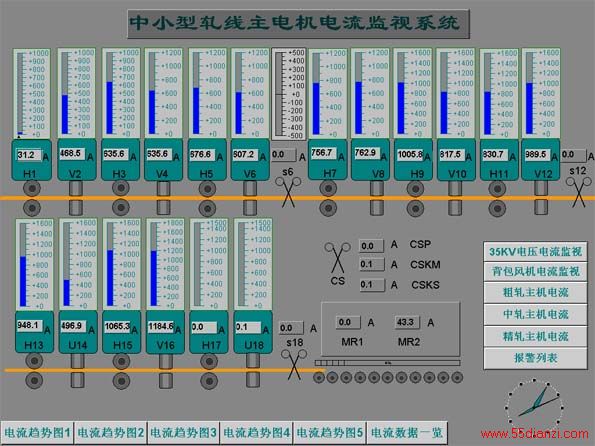Image resolution: width=595 pixels, height=446 pixels.
Task: Open 35KV电压电流监视 screen
Action: point(535,251)
